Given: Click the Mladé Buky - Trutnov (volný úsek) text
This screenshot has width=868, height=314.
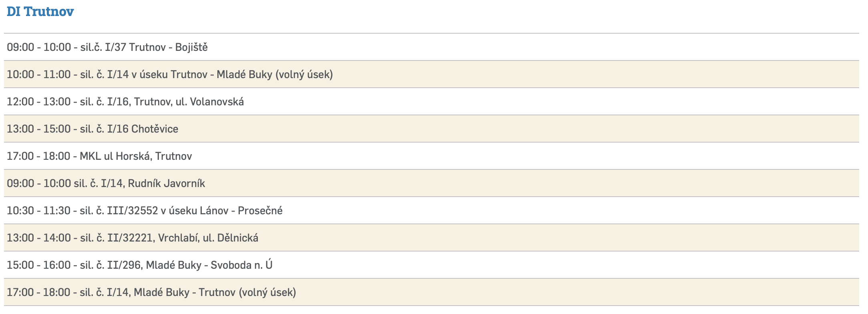Looking at the screenshot, I should coord(215,292).
